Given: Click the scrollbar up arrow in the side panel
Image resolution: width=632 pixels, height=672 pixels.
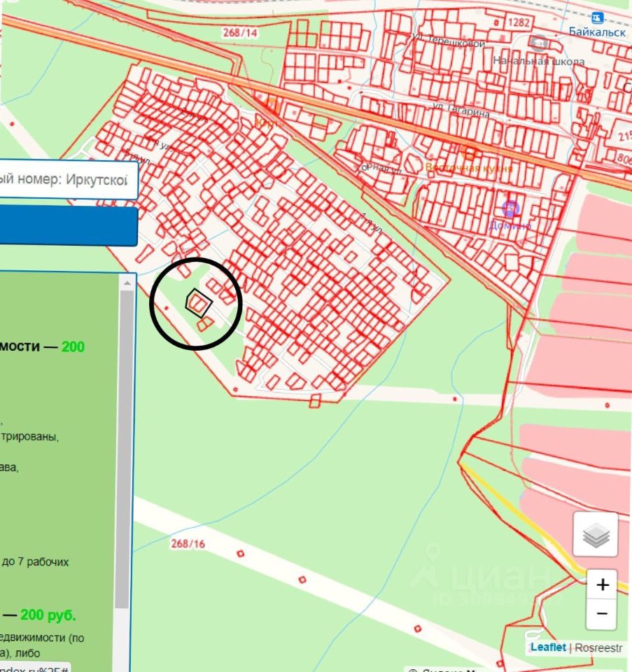Looking at the screenshot, I should click(x=127, y=283).
